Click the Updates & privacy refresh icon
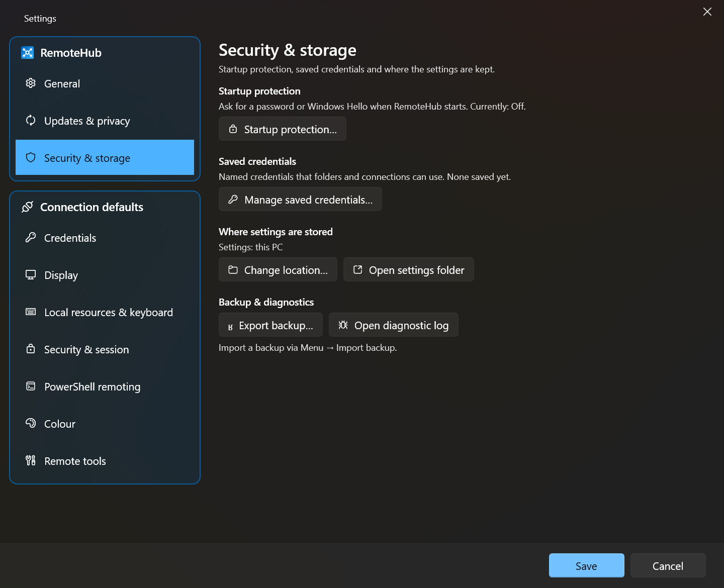This screenshot has width=724, height=588. [31, 121]
